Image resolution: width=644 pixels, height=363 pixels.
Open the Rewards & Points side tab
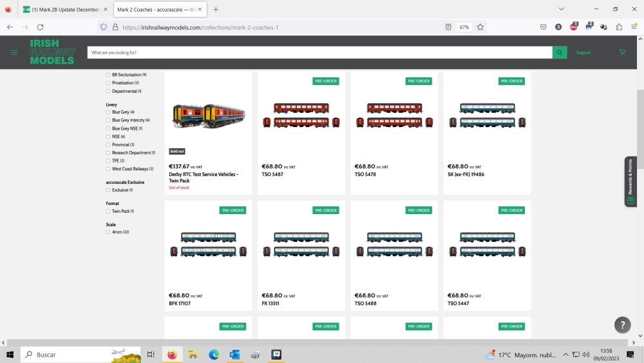click(x=630, y=181)
